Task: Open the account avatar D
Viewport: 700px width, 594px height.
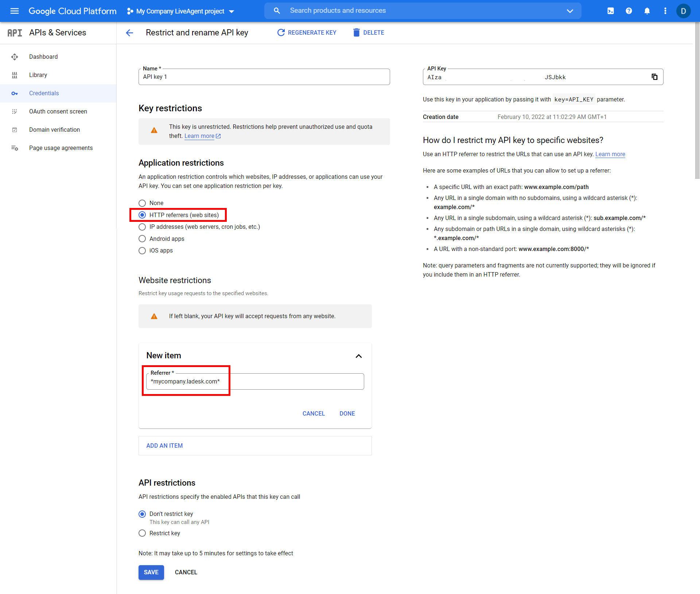Action: (683, 11)
